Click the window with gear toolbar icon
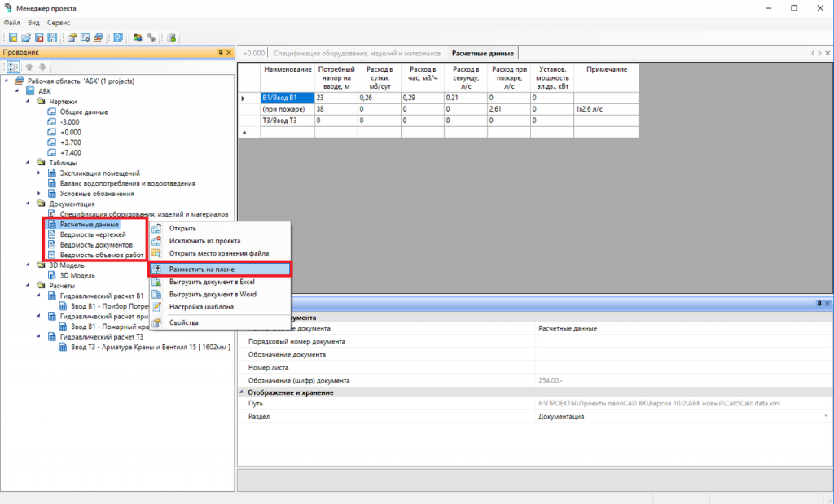This screenshot has width=834, height=504. click(85, 37)
